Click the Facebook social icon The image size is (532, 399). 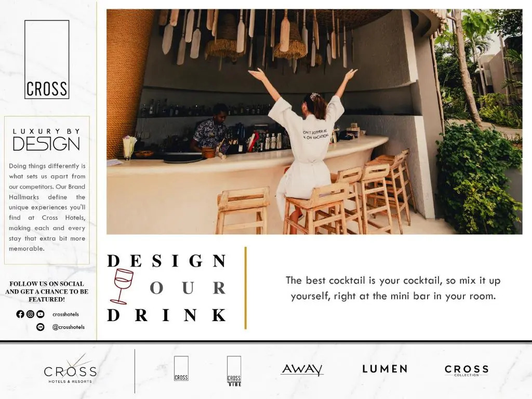tap(20, 314)
